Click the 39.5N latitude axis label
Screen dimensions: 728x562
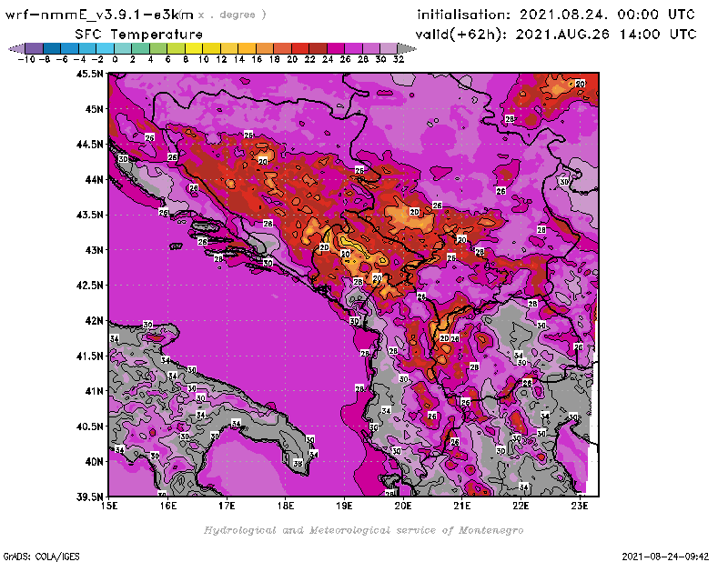tap(89, 497)
